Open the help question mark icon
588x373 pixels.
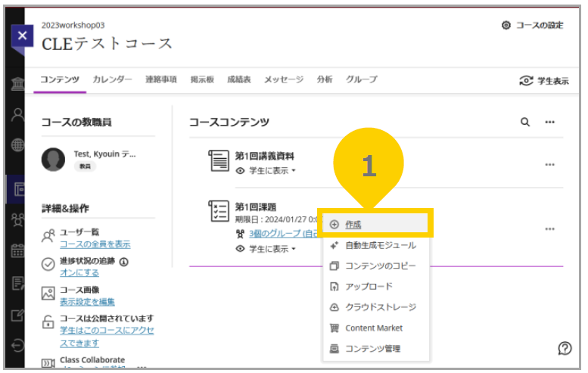(x=565, y=348)
